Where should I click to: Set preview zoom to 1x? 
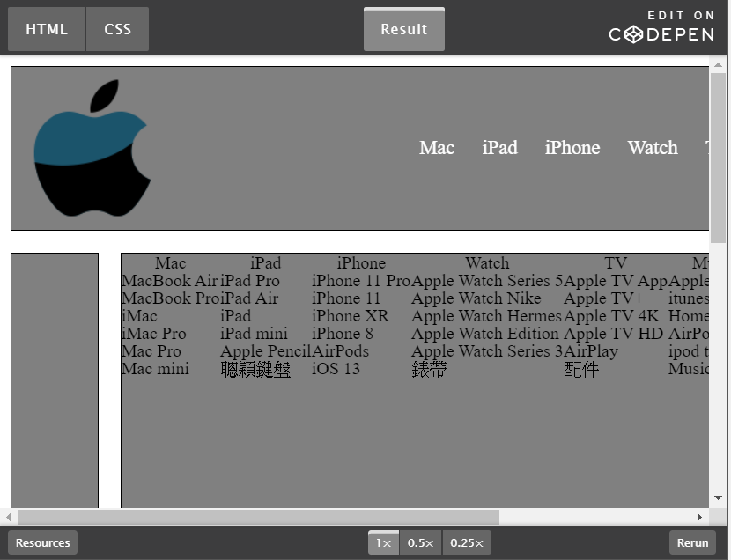383,542
